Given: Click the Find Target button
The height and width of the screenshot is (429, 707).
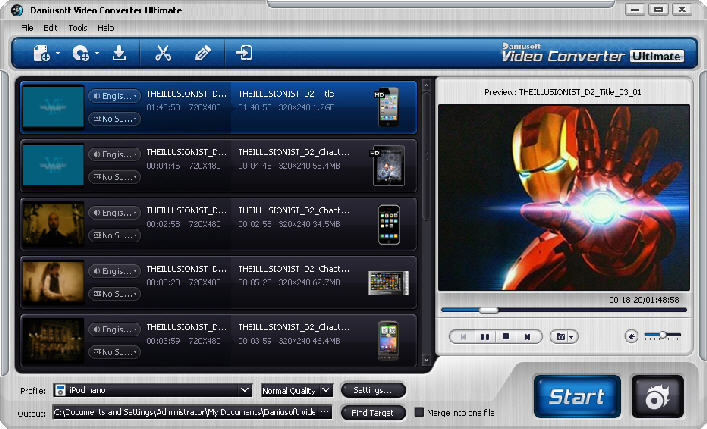Looking at the screenshot, I should [373, 412].
